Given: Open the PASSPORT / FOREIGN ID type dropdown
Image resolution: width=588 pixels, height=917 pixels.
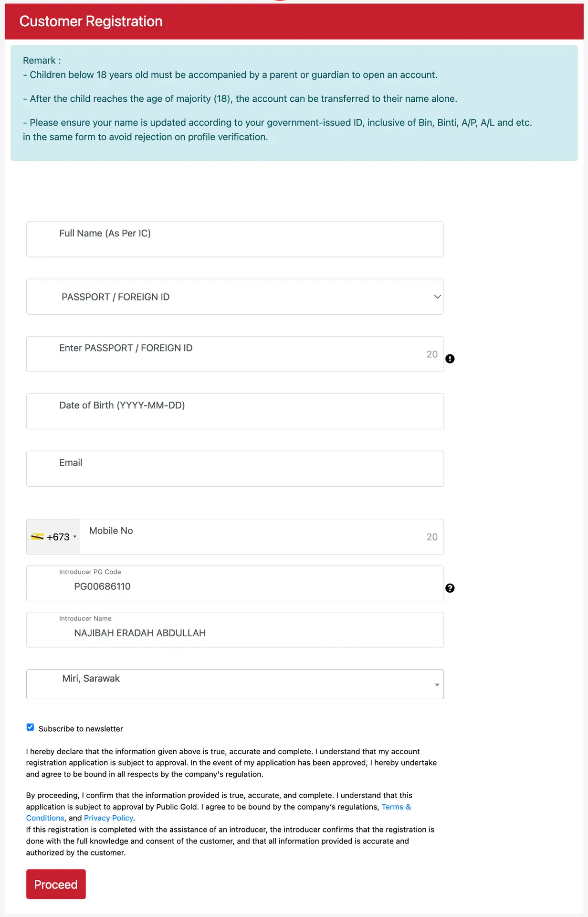Looking at the screenshot, I should 235,297.
